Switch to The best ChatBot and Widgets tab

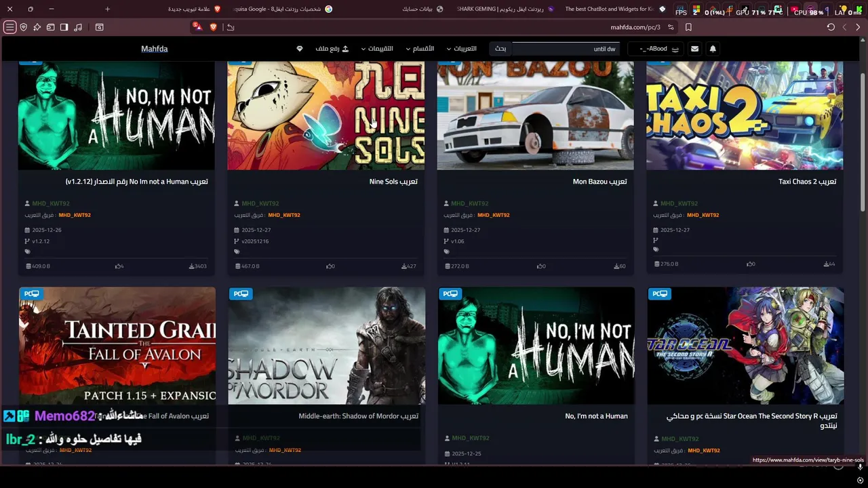tap(614, 9)
